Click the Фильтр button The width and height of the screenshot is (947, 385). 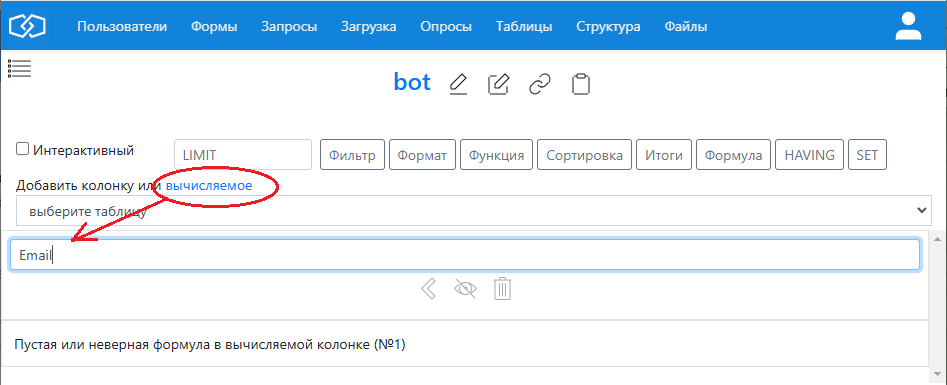[x=352, y=155]
